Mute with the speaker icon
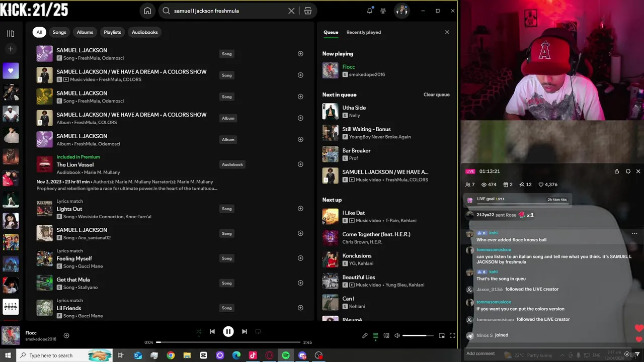644x362 pixels. [x=397, y=335]
